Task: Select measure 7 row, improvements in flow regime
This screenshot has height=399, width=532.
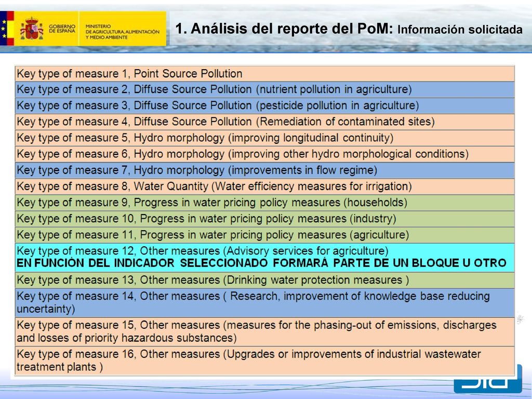Action: (x=264, y=170)
